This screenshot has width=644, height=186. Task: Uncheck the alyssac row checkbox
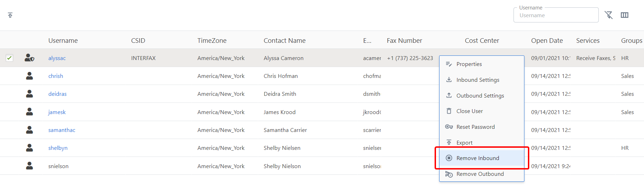click(x=9, y=58)
